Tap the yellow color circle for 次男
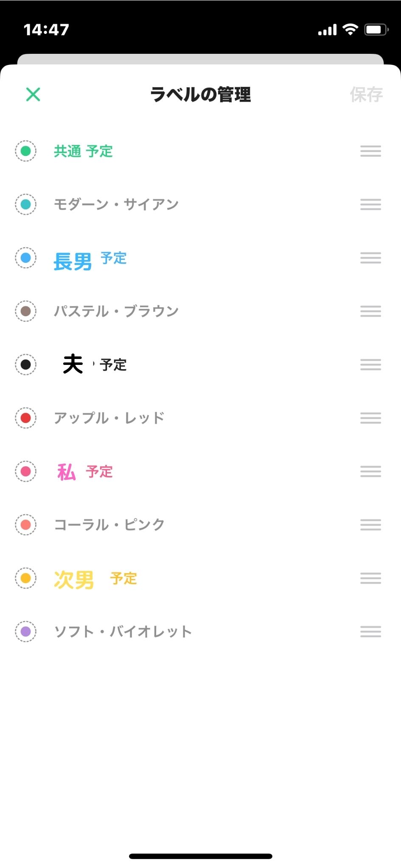The height and width of the screenshot is (868, 401). [26, 578]
